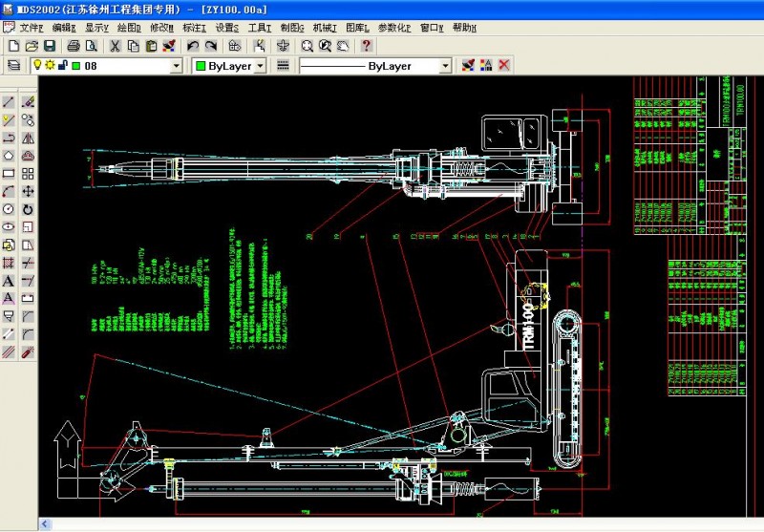The height and width of the screenshot is (532, 764).
Task: Toggle layer 08 on/off lightbulb
Action: click(39, 66)
